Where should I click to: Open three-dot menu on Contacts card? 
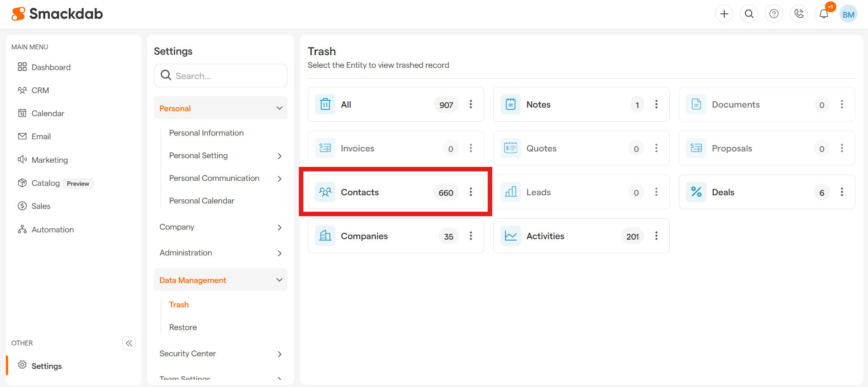[471, 192]
